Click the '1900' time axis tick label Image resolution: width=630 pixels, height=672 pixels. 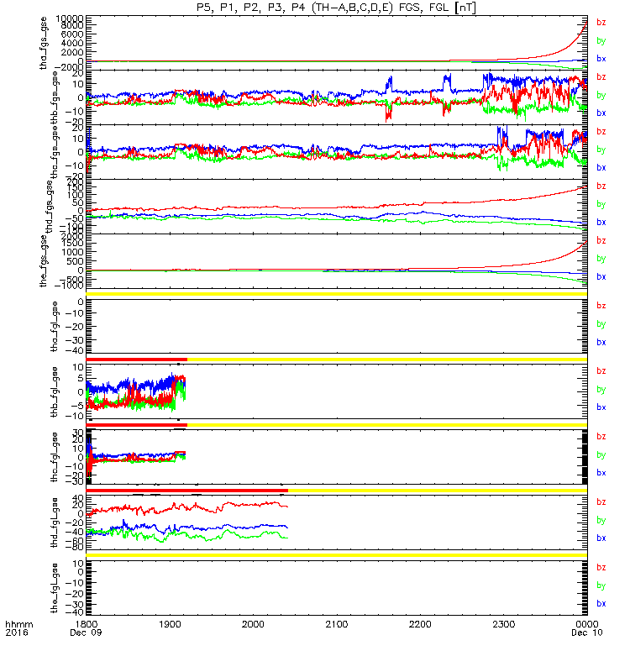pyautogui.click(x=170, y=624)
